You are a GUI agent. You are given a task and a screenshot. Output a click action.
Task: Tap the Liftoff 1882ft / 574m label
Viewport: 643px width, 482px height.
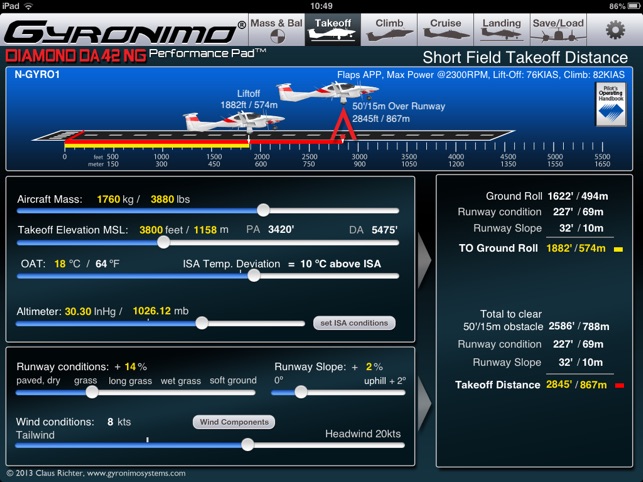tap(249, 99)
